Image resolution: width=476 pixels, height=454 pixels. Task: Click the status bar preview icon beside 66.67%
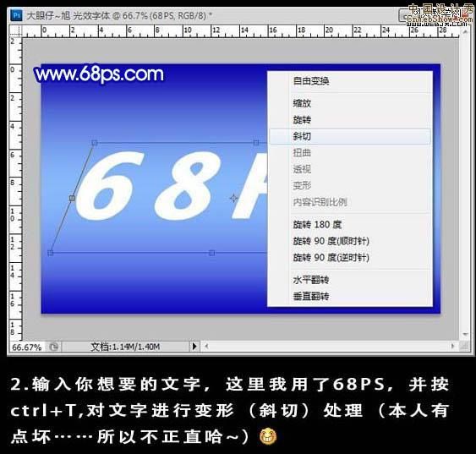pyautogui.click(x=54, y=347)
